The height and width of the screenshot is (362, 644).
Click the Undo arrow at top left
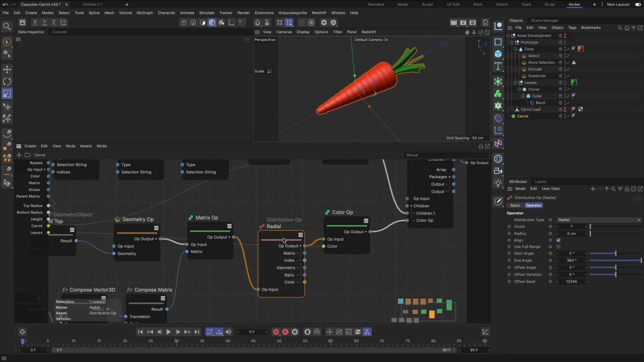5,4
